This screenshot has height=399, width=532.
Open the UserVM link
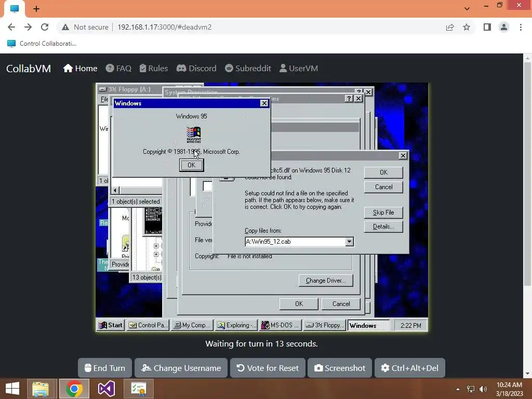click(299, 68)
